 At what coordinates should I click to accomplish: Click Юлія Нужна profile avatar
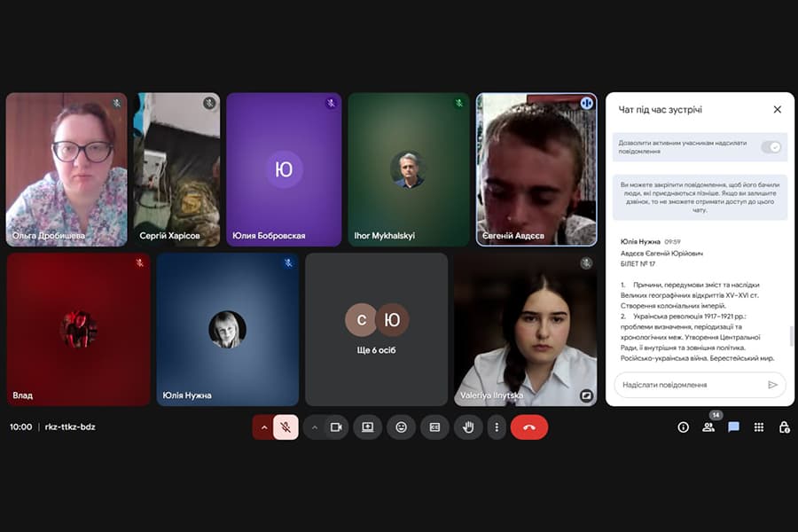(x=228, y=329)
